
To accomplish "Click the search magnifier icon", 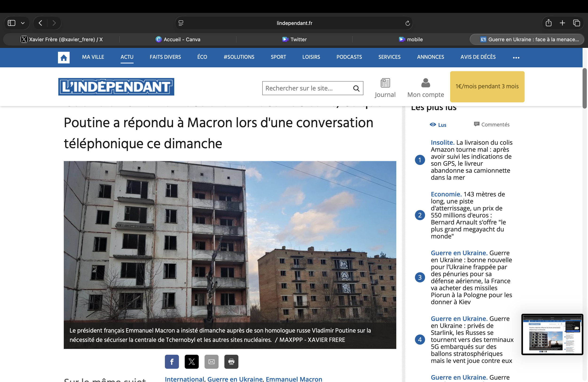I will [x=356, y=88].
